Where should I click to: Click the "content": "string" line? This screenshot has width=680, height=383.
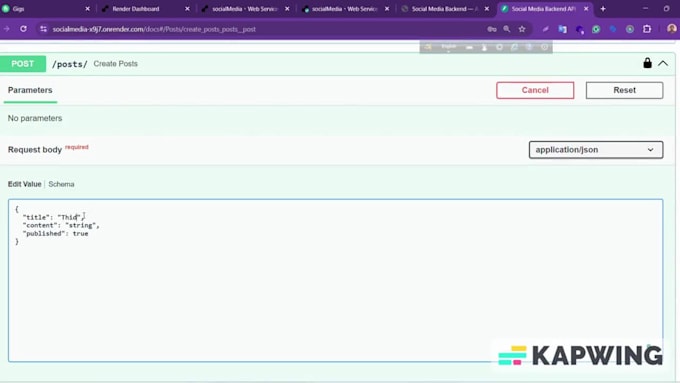(61, 226)
